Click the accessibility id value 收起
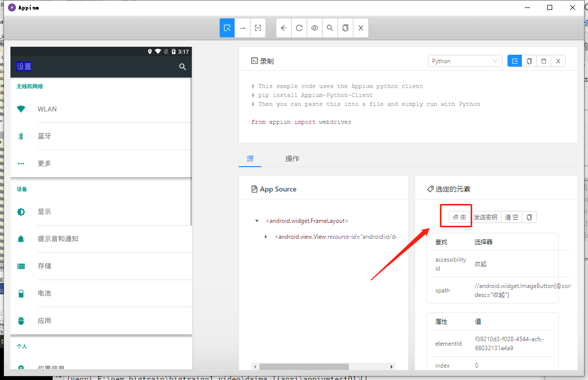This screenshot has height=380, width=588. point(480,264)
